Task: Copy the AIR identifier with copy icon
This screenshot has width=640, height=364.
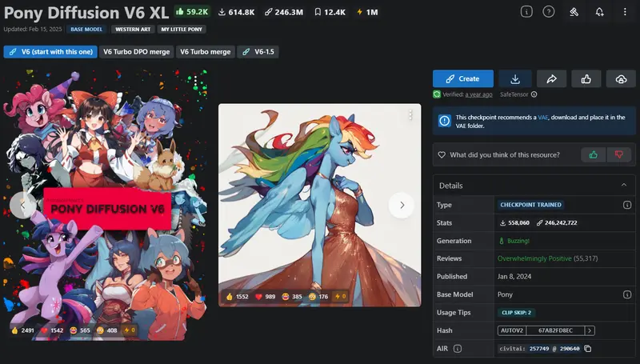Action: click(x=587, y=349)
